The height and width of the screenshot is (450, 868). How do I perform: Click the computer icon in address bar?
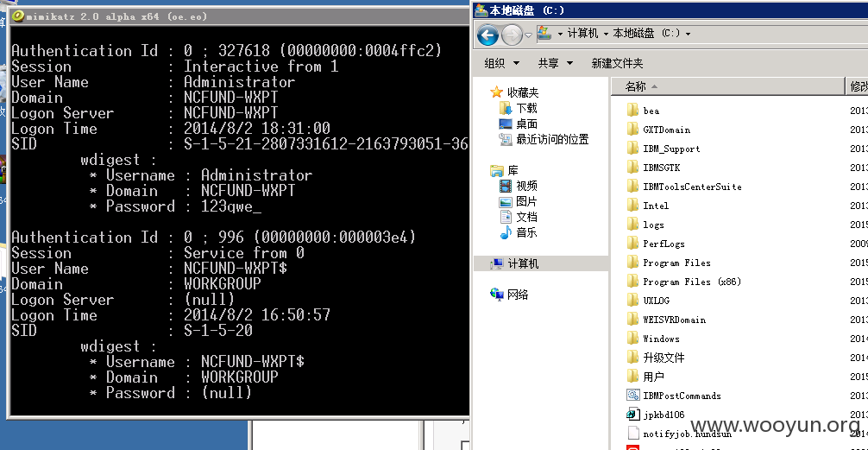pyautogui.click(x=544, y=33)
